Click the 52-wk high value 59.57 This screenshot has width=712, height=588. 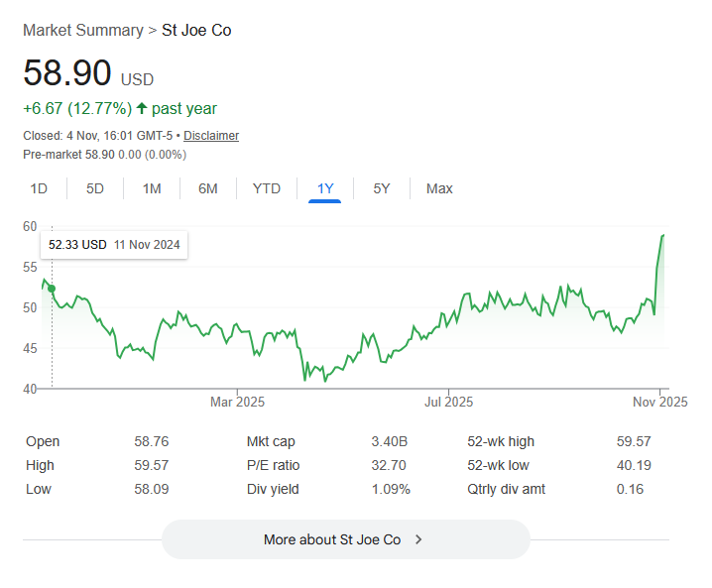coord(634,441)
